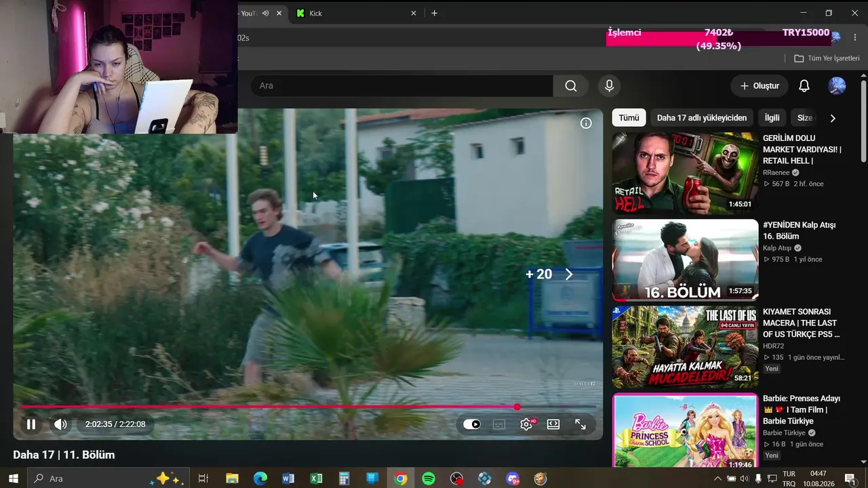
Task: Visit the Kalp Atışı channel name
Action: click(x=777, y=249)
